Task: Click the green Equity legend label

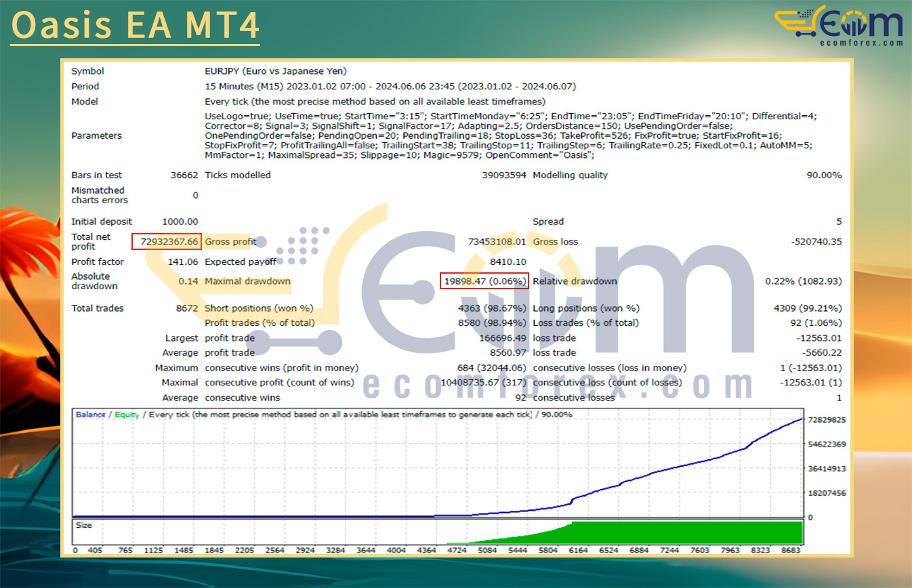Action: (127, 415)
